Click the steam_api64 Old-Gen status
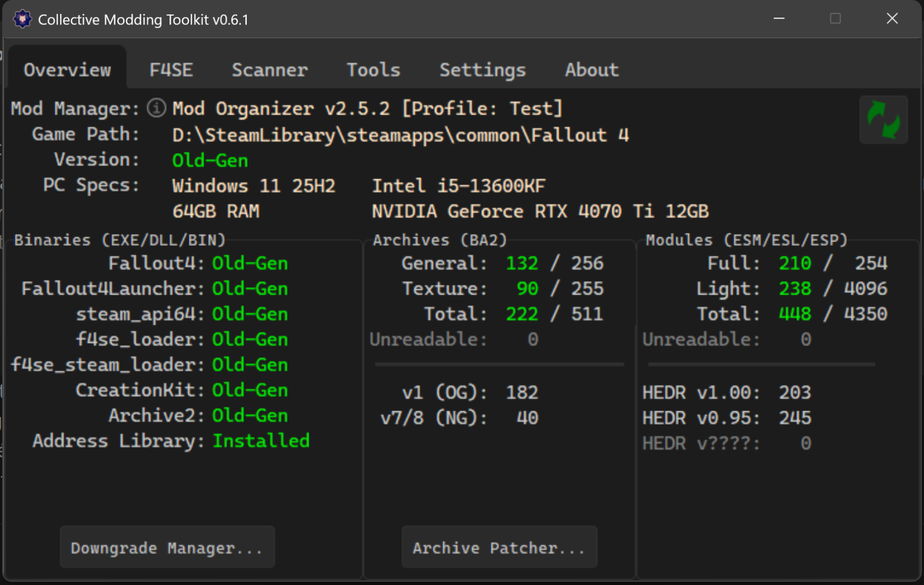Image resolution: width=924 pixels, height=585 pixels. 250,314
